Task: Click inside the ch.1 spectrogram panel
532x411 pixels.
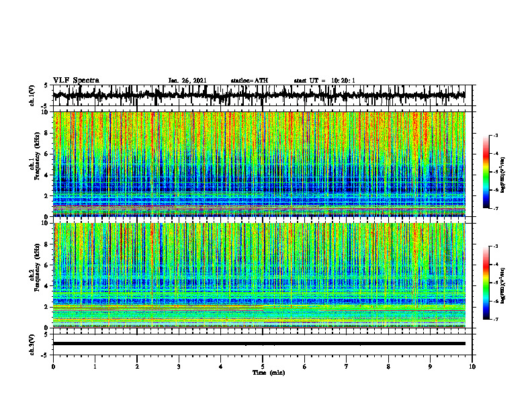Action: pyautogui.click(x=259, y=164)
